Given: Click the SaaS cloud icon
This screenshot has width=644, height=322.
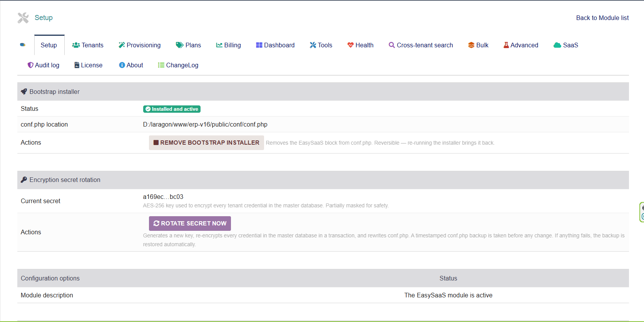Looking at the screenshot, I should point(557,45).
